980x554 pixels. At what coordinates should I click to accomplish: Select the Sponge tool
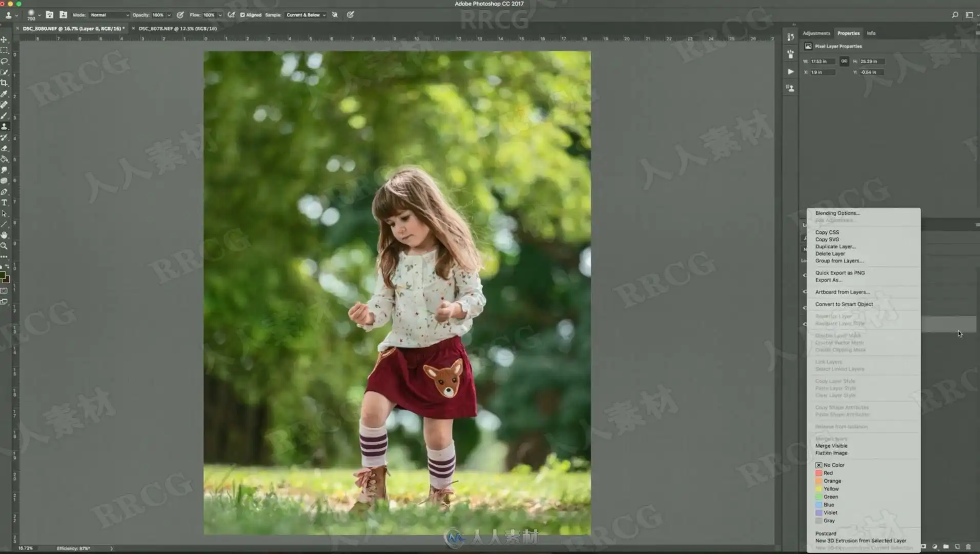[x=4, y=181]
